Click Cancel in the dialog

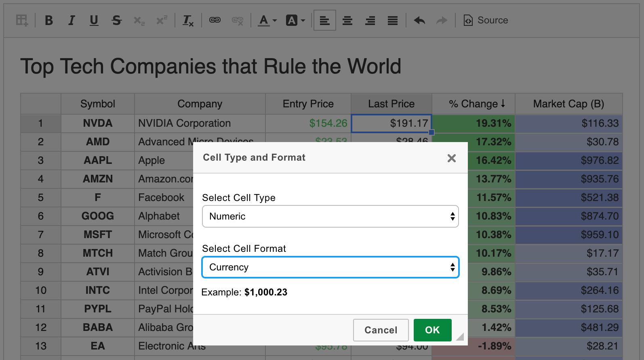(x=381, y=330)
